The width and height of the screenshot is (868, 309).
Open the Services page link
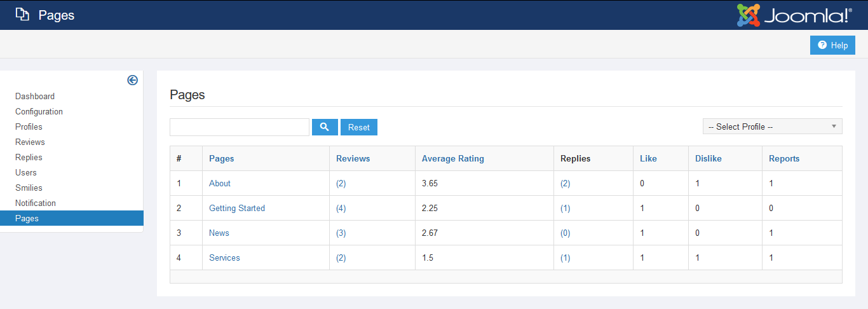224,258
